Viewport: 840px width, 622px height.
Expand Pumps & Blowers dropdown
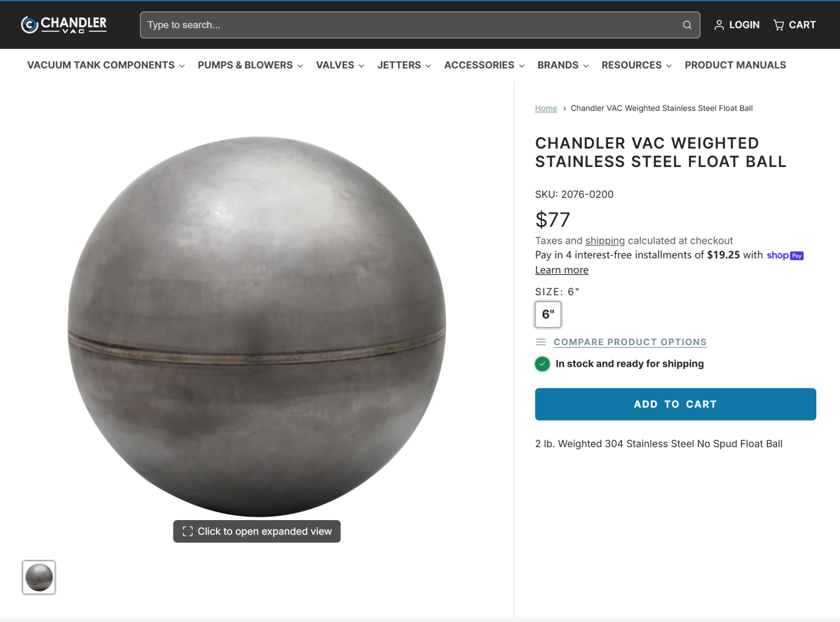coord(250,65)
